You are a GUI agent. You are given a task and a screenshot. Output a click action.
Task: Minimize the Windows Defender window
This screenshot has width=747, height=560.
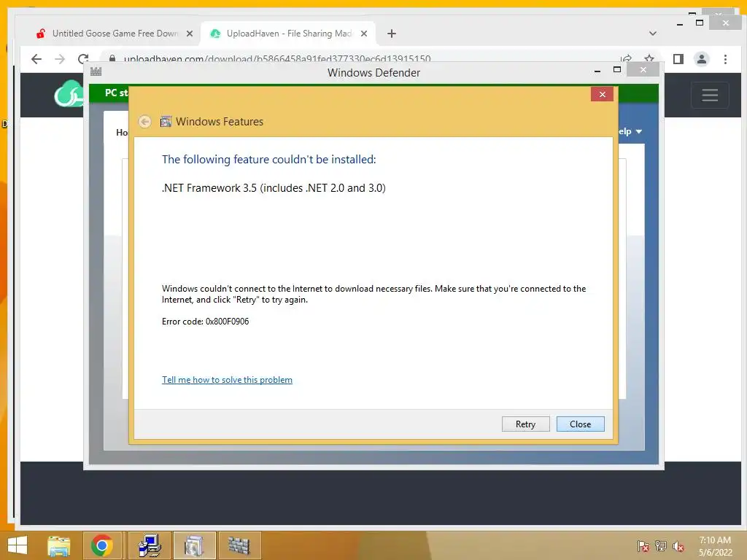[x=597, y=71]
